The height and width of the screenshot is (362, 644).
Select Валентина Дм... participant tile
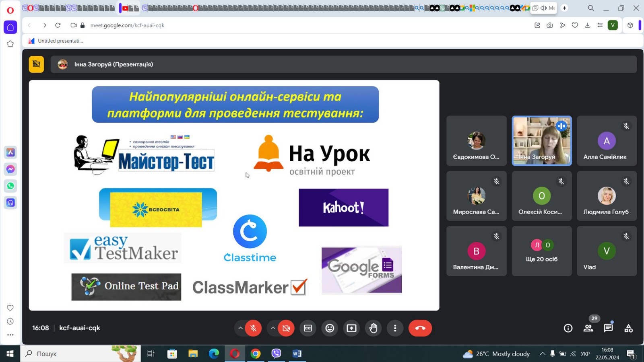pyautogui.click(x=477, y=251)
